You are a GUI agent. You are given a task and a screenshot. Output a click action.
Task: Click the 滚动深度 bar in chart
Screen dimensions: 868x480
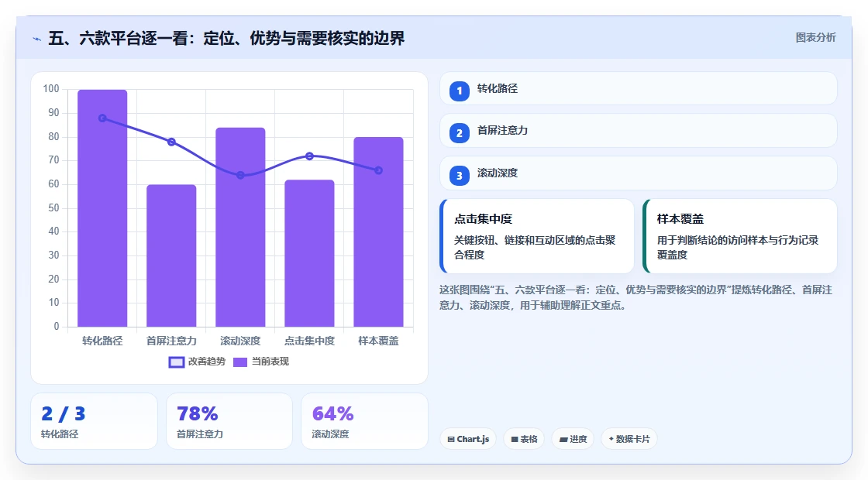(x=240, y=228)
